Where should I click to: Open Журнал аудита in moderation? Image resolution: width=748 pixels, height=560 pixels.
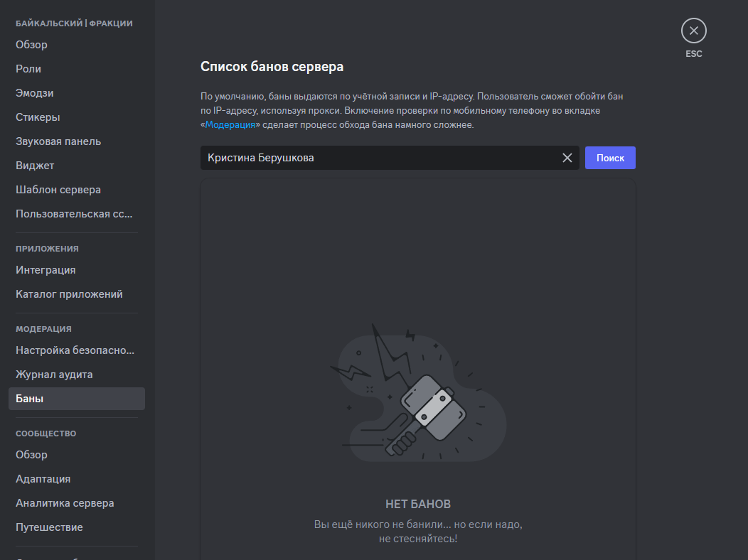[x=54, y=375]
